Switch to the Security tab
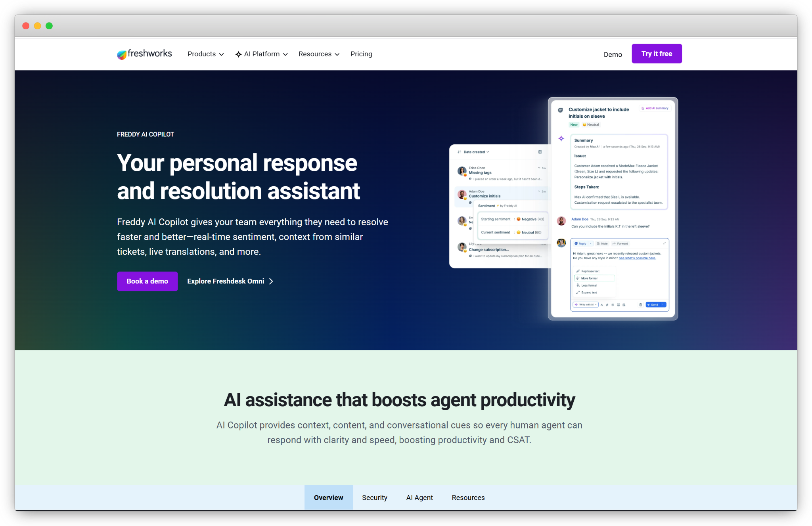The height and width of the screenshot is (526, 812). (x=375, y=497)
